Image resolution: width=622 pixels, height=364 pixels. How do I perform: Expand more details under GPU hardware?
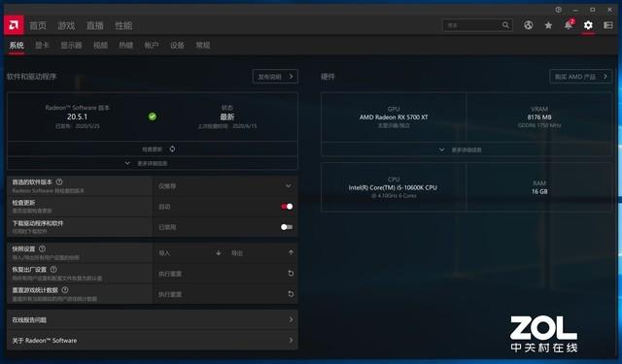[466, 149]
